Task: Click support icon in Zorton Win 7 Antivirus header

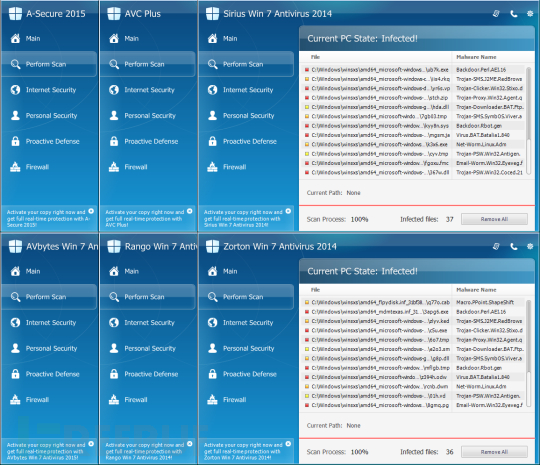Action: 496,246
